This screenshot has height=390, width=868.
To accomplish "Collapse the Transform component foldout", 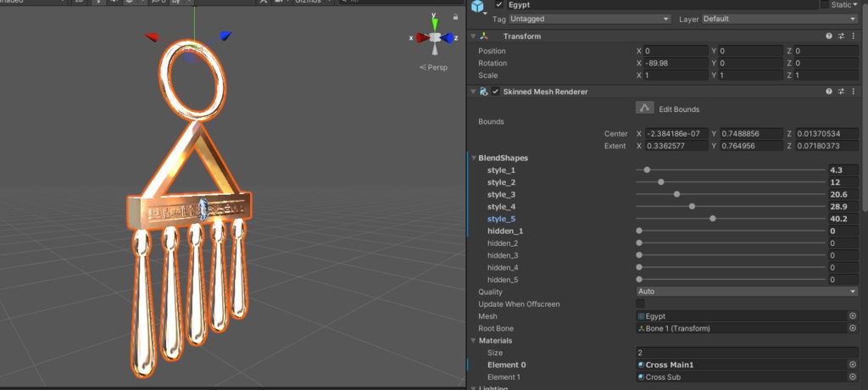I will pos(473,36).
